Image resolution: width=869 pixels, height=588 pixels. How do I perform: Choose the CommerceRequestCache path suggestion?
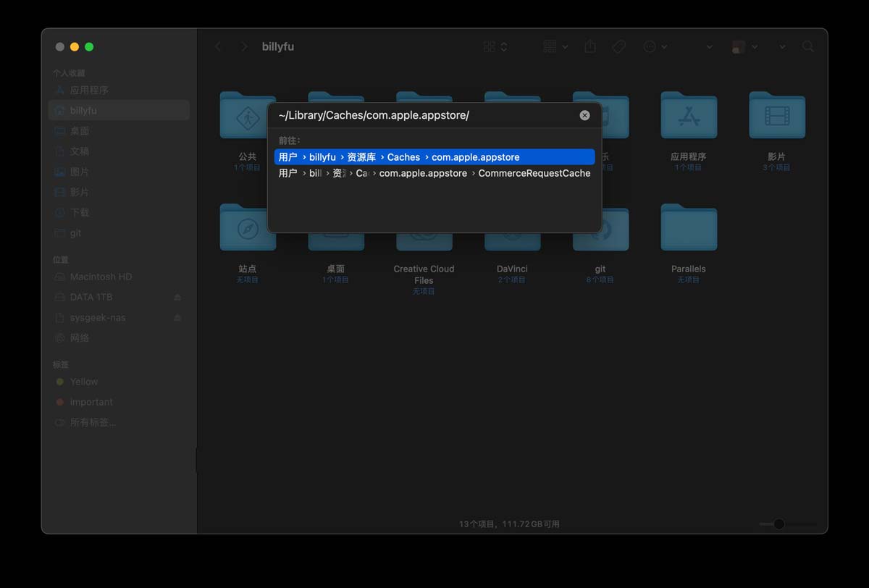tap(434, 174)
